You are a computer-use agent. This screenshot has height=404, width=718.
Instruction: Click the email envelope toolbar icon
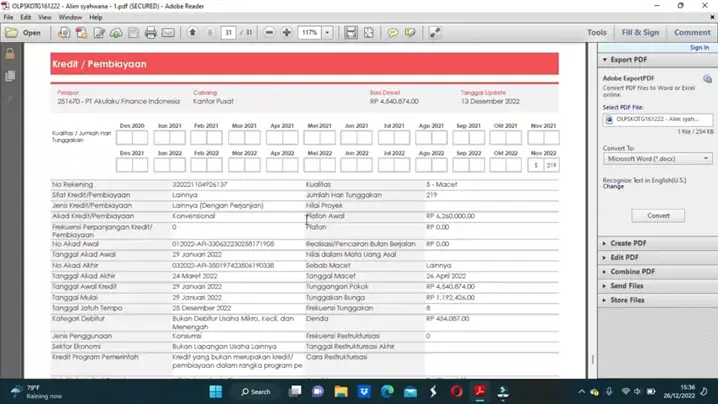[168, 33]
